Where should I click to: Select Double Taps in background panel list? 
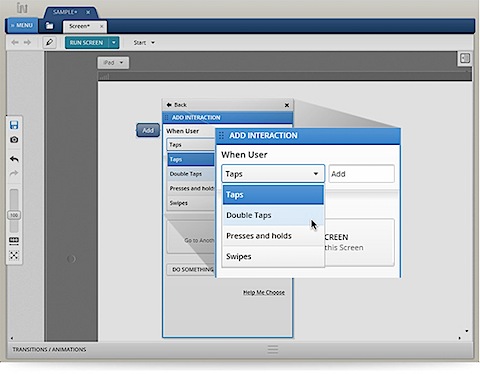(191, 174)
